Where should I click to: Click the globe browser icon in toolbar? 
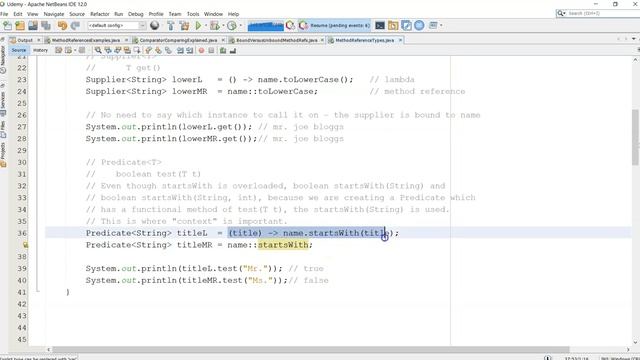pos(155,26)
